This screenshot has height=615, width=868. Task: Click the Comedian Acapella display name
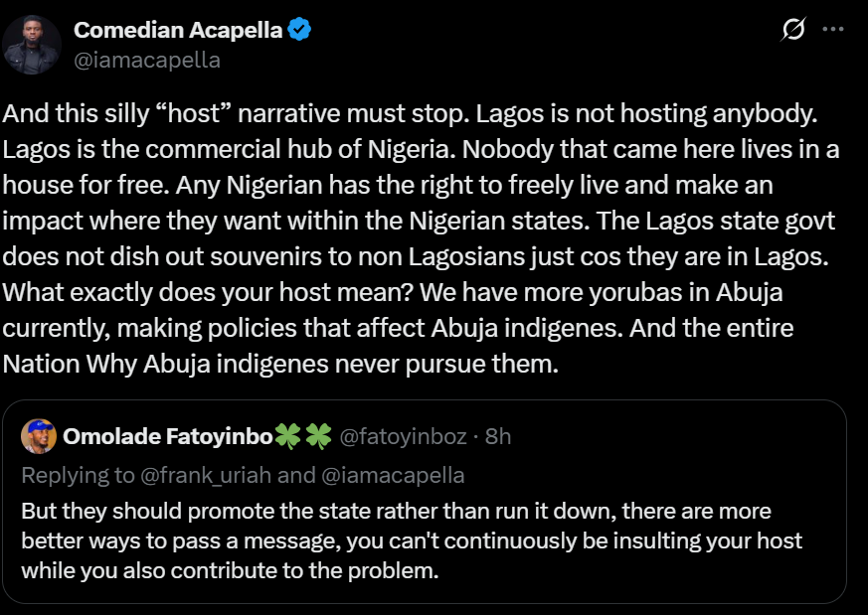pos(178,30)
